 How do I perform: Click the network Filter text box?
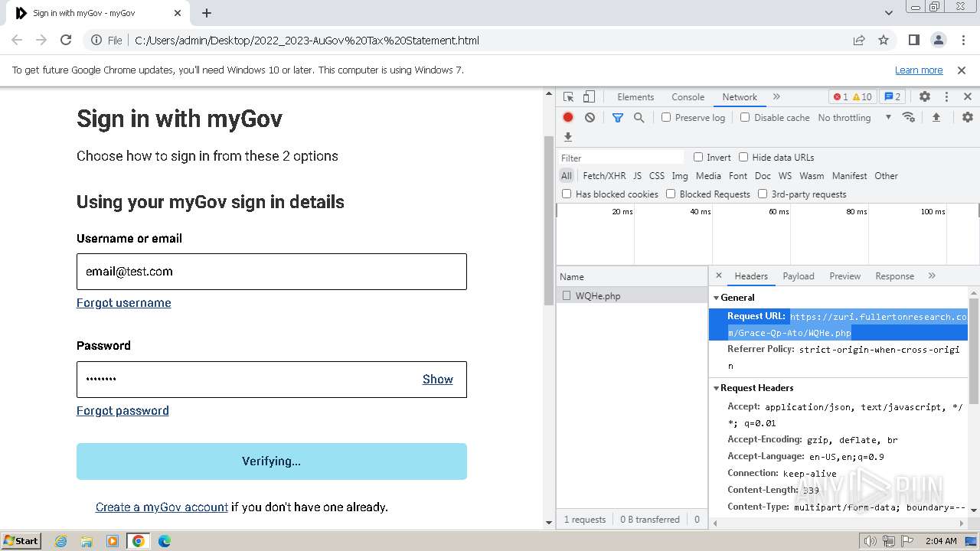tap(622, 158)
